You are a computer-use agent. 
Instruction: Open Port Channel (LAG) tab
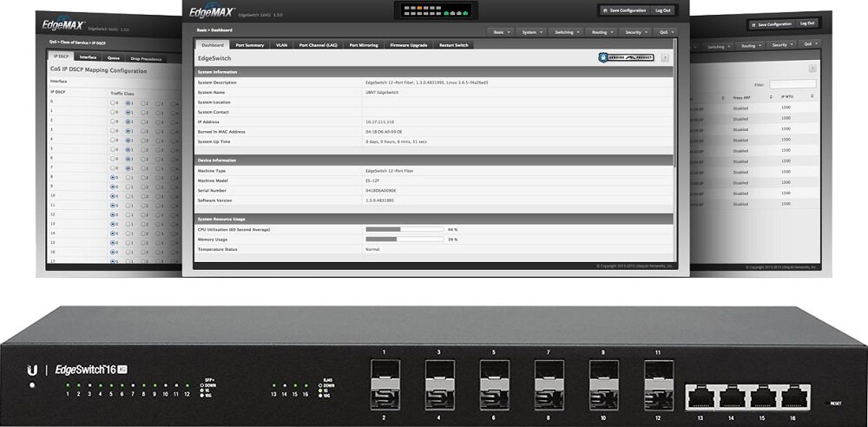(x=319, y=45)
